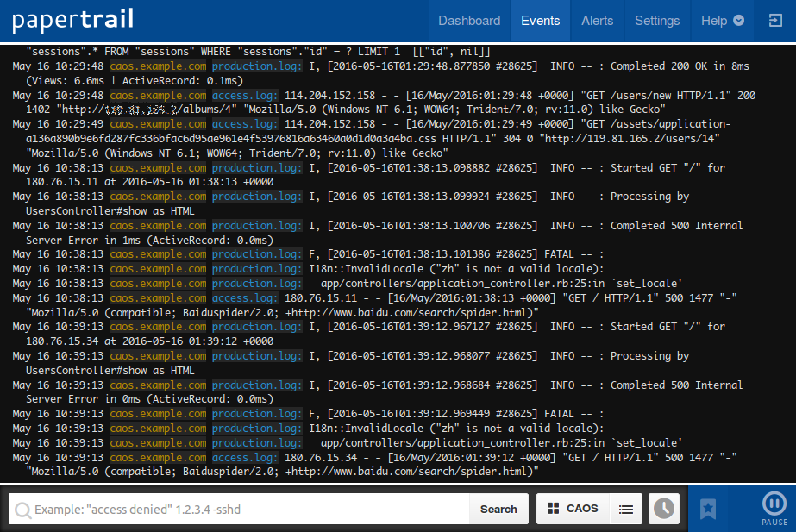The image size is (796, 532).
Task: Click access.log link in the 10:29:49 entry
Action: (x=245, y=124)
